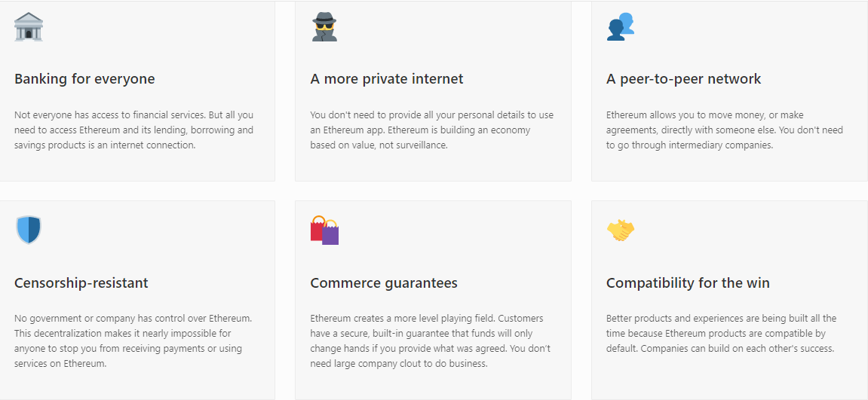Screen dimensions: 868x400
Task: Click the blue shield icon
Action: 29,230
